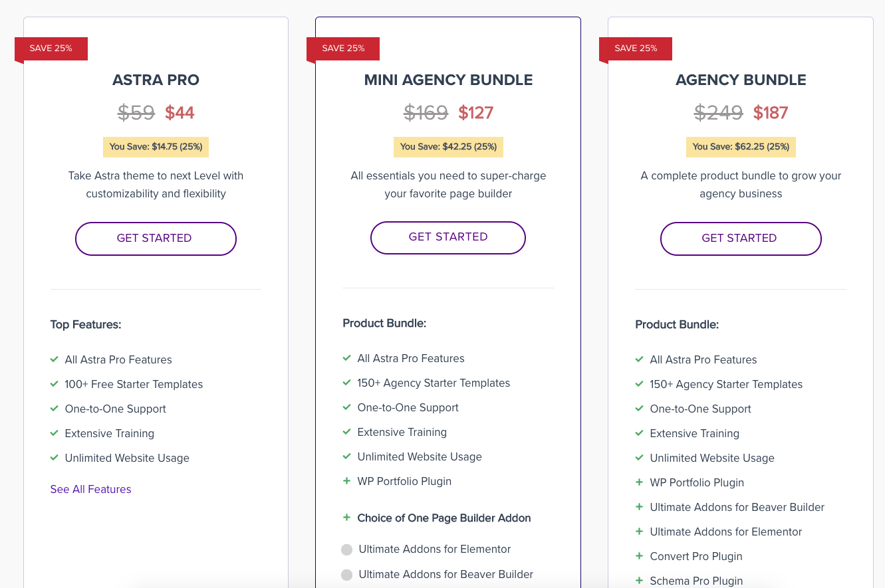Click checkmark beside Unlimited Website Usage in Agency Bundle

point(639,458)
